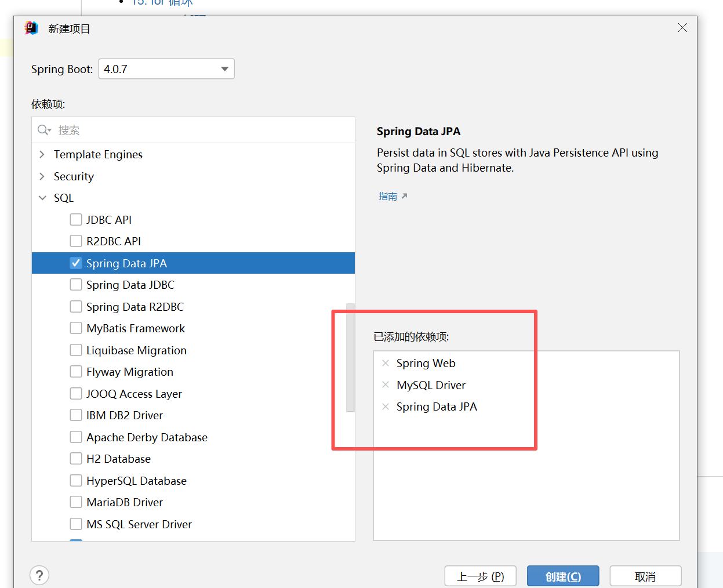Screen dimensions: 723x588
Task: Check the JOOQ Access Layer box
Action: click(x=76, y=393)
